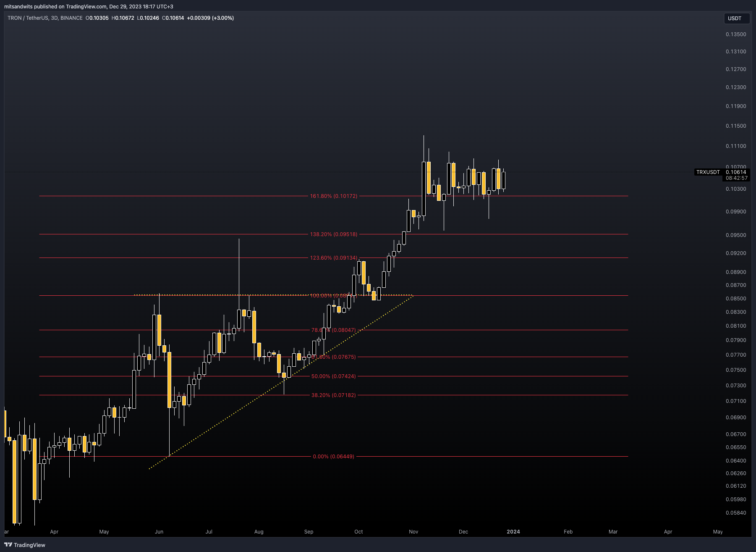The image size is (756, 552).
Task: Click the 50.00% (0.07424) Fibonacci label
Action: (334, 376)
